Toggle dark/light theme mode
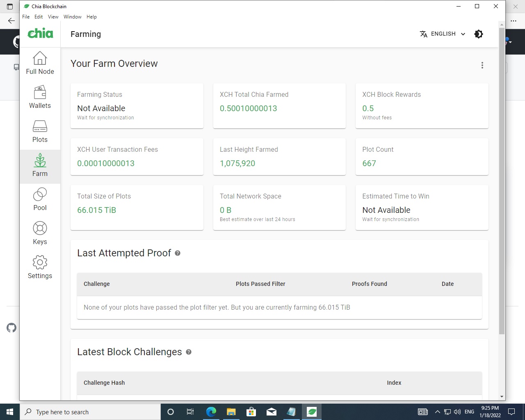 pyautogui.click(x=479, y=34)
